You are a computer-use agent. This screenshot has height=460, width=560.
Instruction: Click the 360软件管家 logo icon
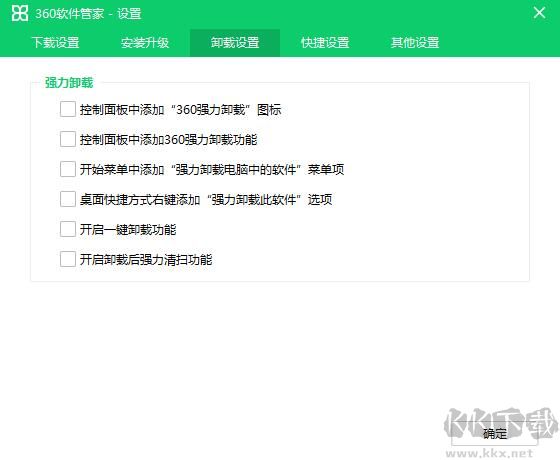tap(20, 14)
